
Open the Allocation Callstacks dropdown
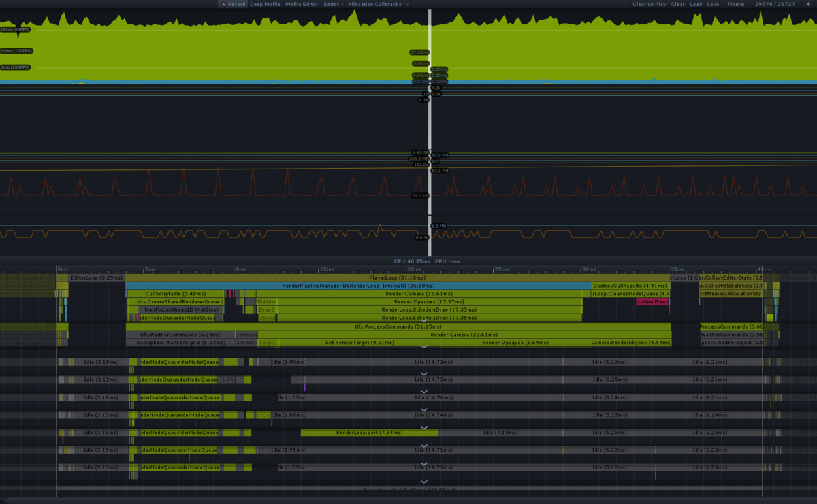click(378, 4)
